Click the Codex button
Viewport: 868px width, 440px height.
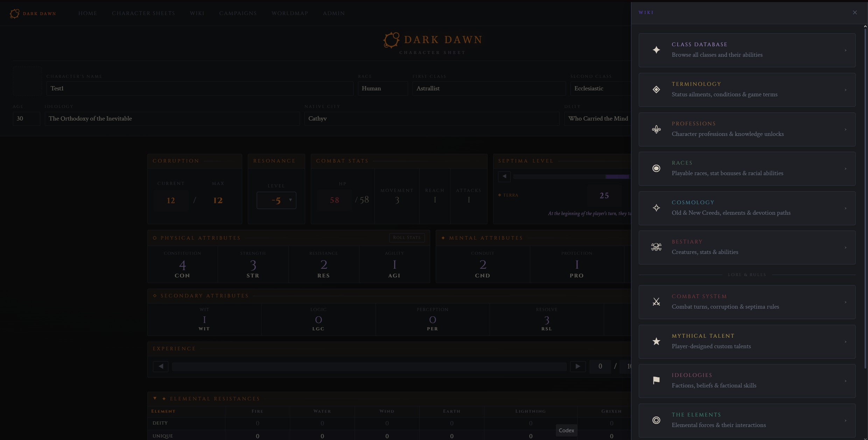(x=566, y=430)
